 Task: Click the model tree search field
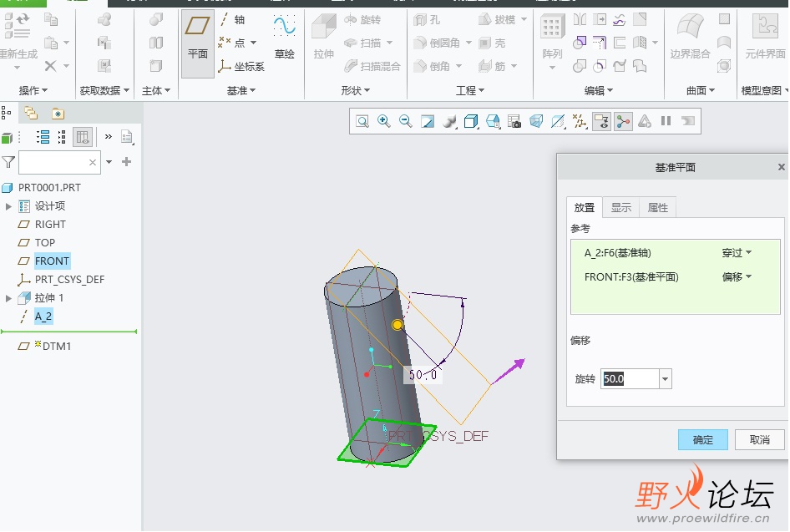point(52,162)
